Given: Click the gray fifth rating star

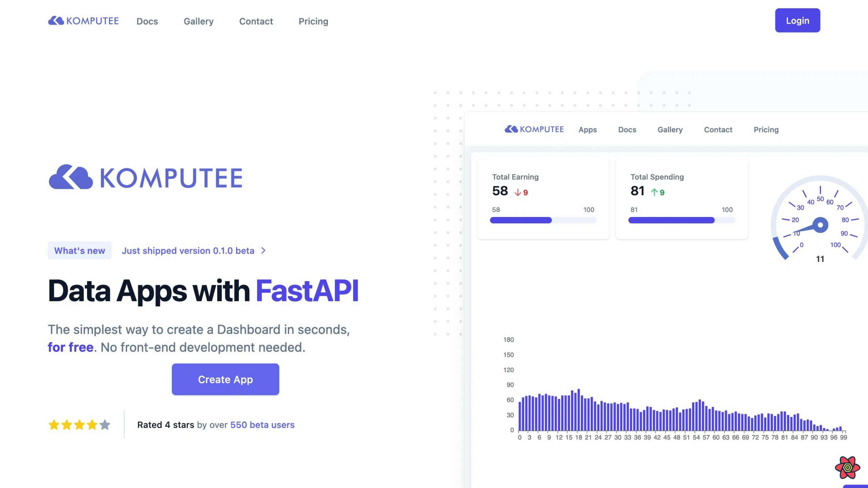Looking at the screenshot, I should 105,425.
